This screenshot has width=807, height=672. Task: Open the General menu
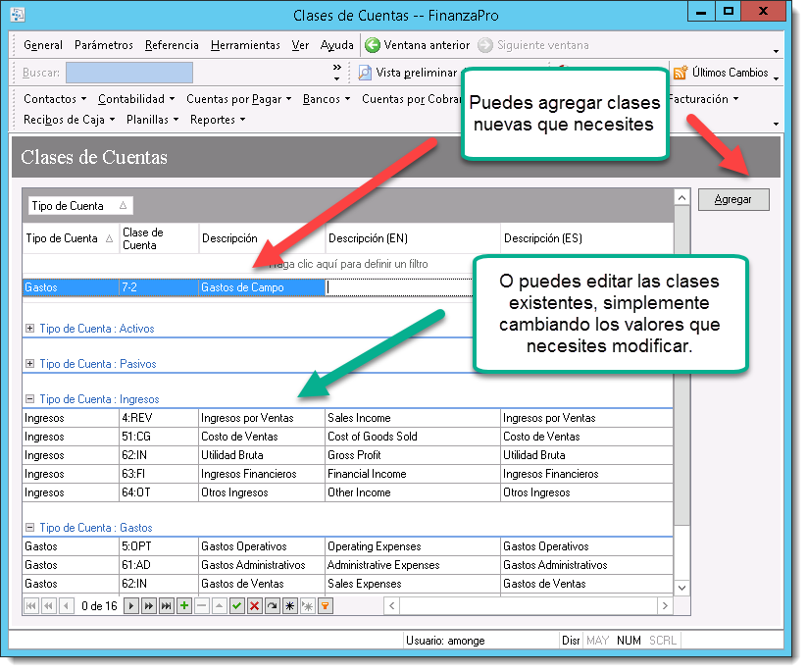(x=43, y=45)
